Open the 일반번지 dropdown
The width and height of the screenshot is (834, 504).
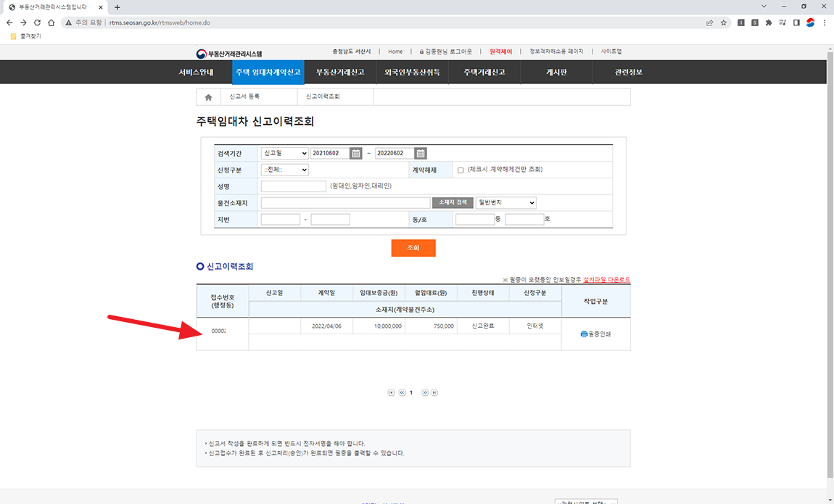pos(505,202)
